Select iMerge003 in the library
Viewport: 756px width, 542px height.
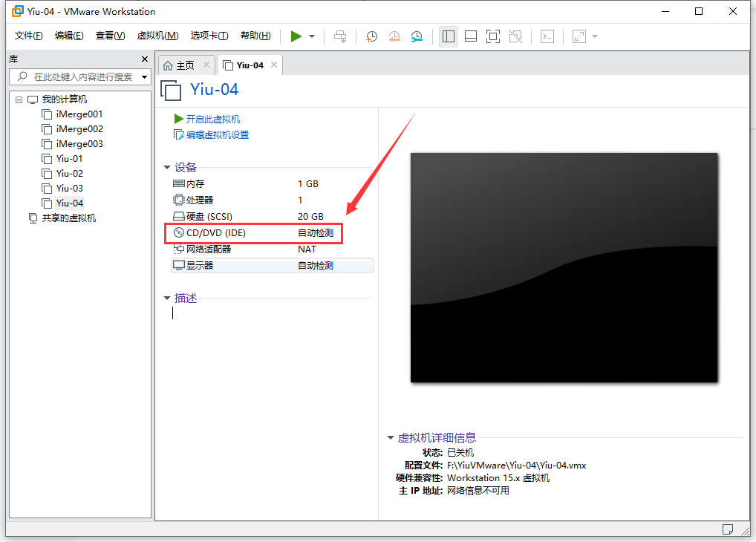[x=72, y=144]
